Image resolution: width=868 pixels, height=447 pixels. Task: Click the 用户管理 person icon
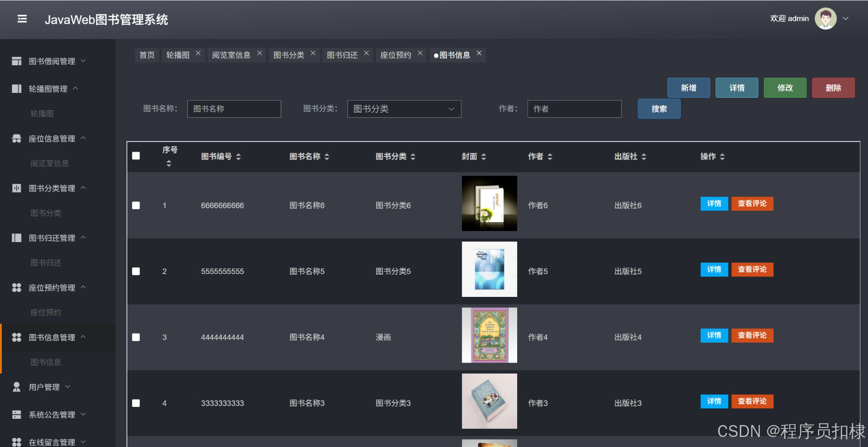click(17, 387)
